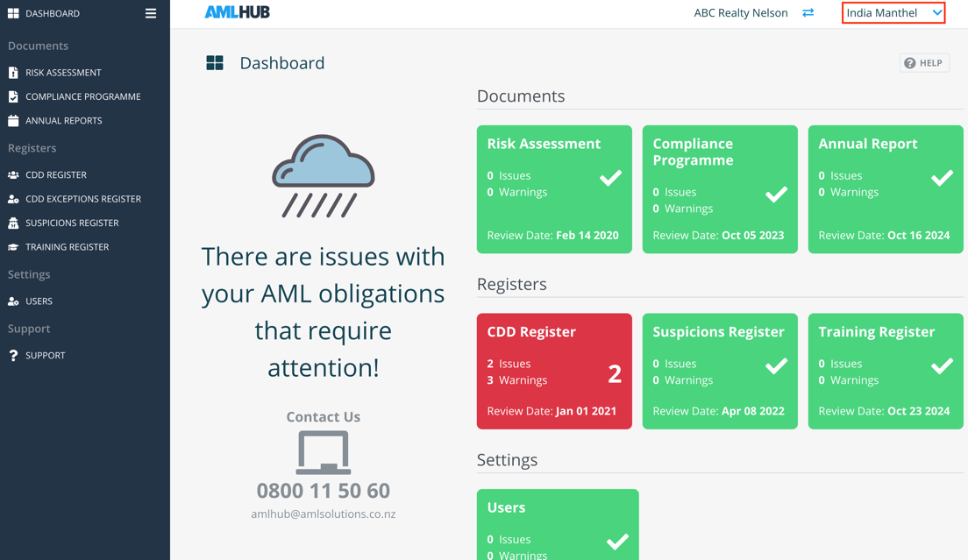Click the Help button
Image resolution: width=968 pixels, height=560 pixels.
pyautogui.click(x=924, y=63)
